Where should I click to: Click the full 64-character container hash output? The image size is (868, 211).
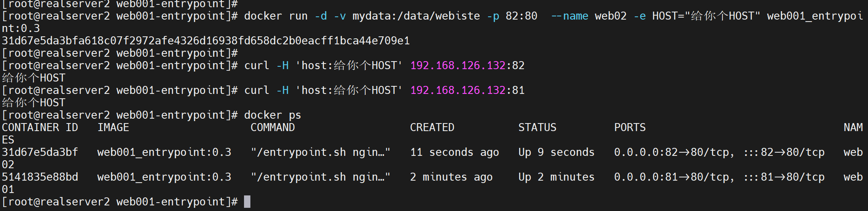coord(206,41)
